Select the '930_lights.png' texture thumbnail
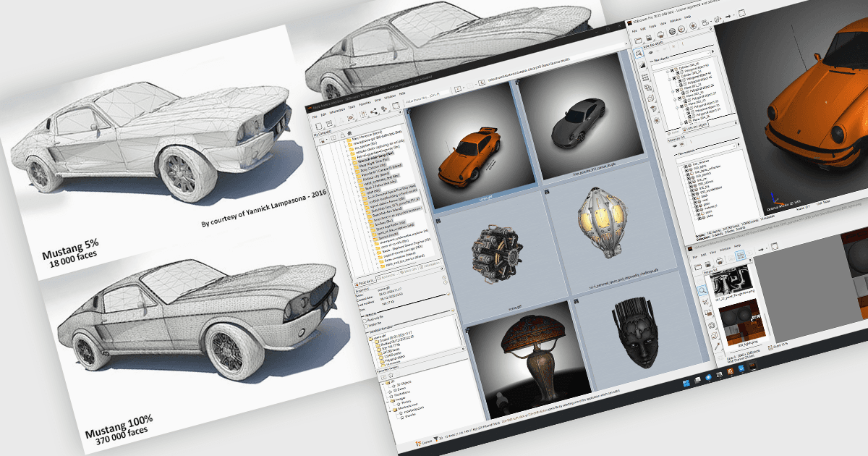 click(742, 322)
